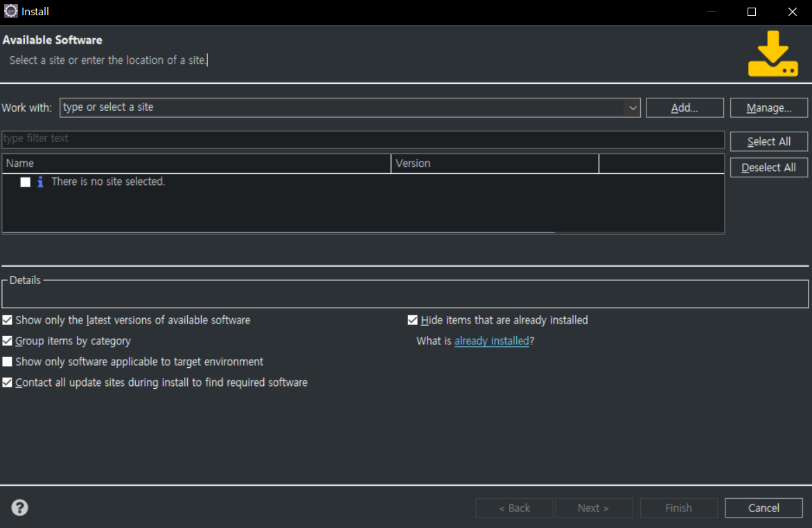Enable 'Show only software applicable to target environment'
The width and height of the screenshot is (812, 528).
(x=8, y=362)
